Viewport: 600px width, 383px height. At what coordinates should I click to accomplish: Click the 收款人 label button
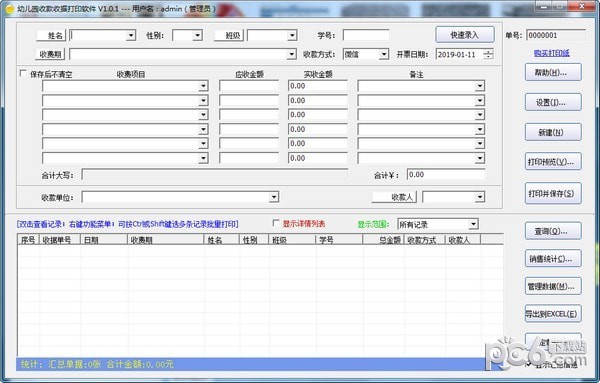coord(395,197)
